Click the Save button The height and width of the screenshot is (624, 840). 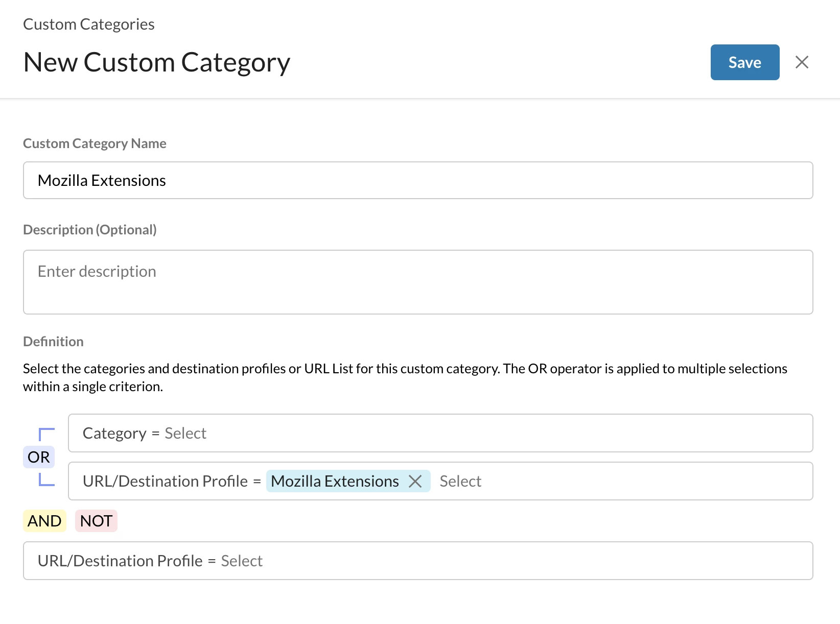744,62
